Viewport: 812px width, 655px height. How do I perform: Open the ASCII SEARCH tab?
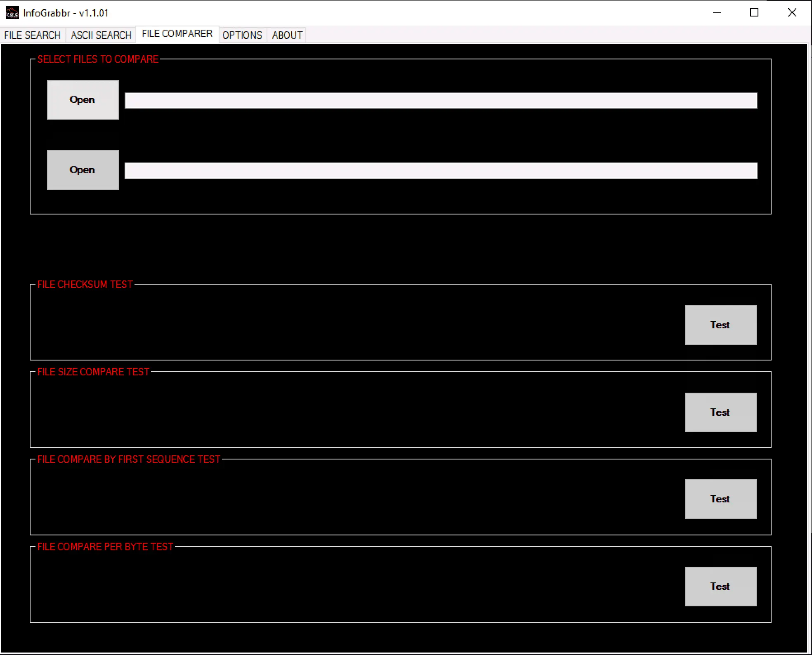[101, 35]
